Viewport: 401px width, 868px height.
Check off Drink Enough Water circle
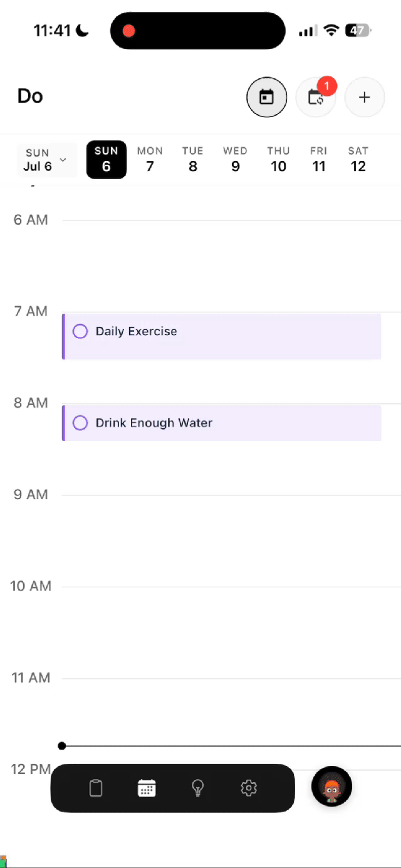(80, 423)
